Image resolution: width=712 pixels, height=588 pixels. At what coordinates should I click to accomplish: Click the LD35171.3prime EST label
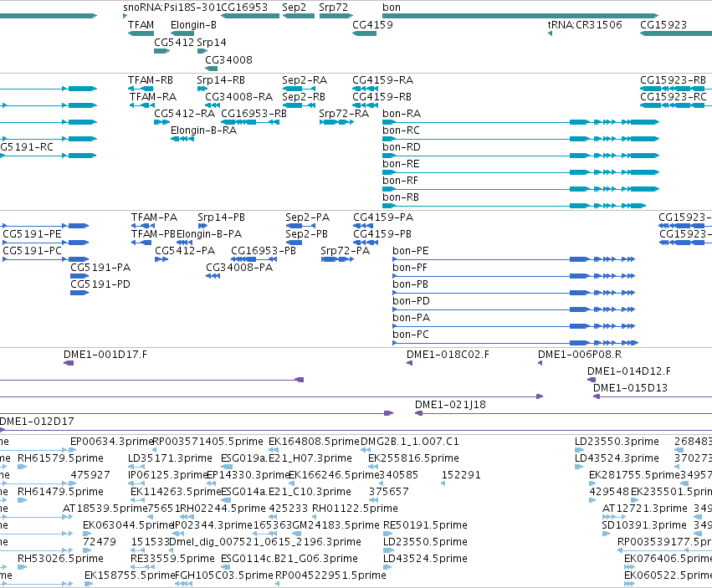click(x=171, y=458)
